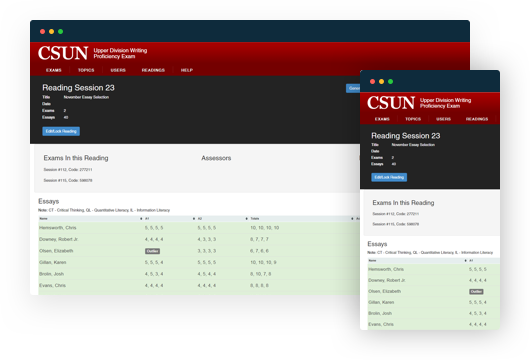The height and width of the screenshot is (360, 530).
Task: Open TOPICS in the front window navigation
Action: (x=413, y=119)
